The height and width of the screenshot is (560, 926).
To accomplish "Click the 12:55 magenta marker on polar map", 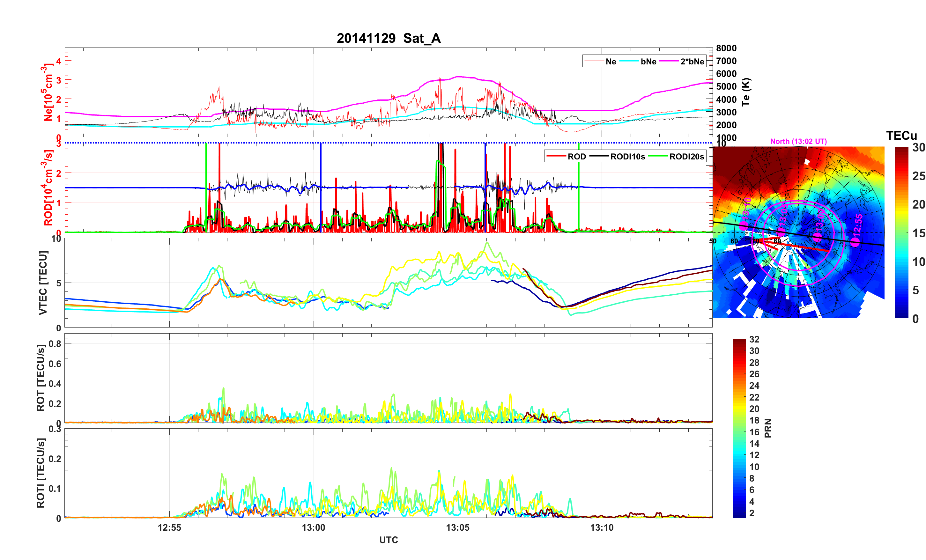I will click(x=855, y=242).
